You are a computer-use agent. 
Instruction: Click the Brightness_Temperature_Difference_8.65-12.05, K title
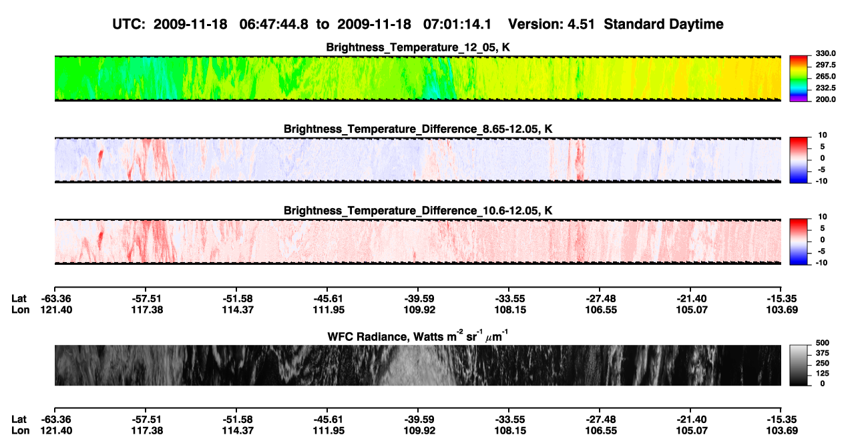[418, 129]
